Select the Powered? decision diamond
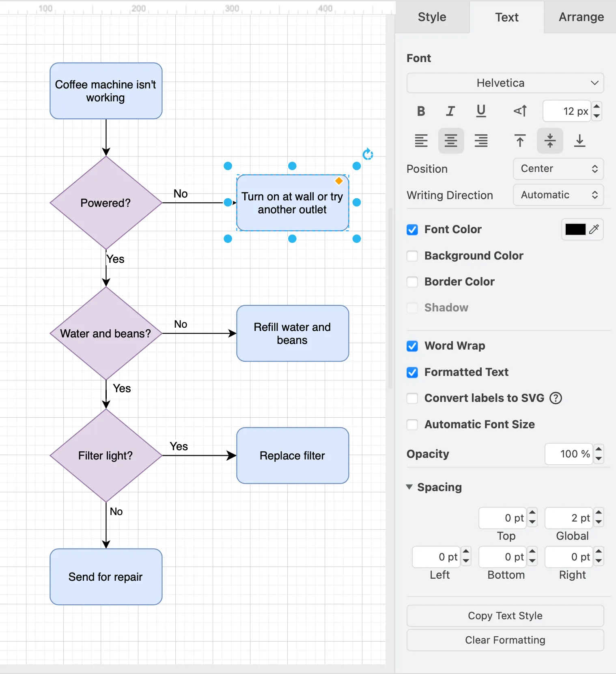616x674 pixels. (x=106, y=203)
